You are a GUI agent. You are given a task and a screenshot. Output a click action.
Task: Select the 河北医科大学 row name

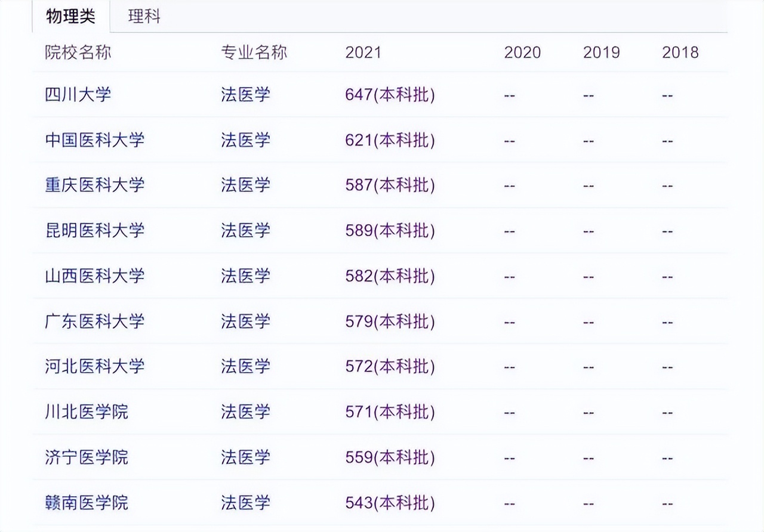click(x=94, y=366)
